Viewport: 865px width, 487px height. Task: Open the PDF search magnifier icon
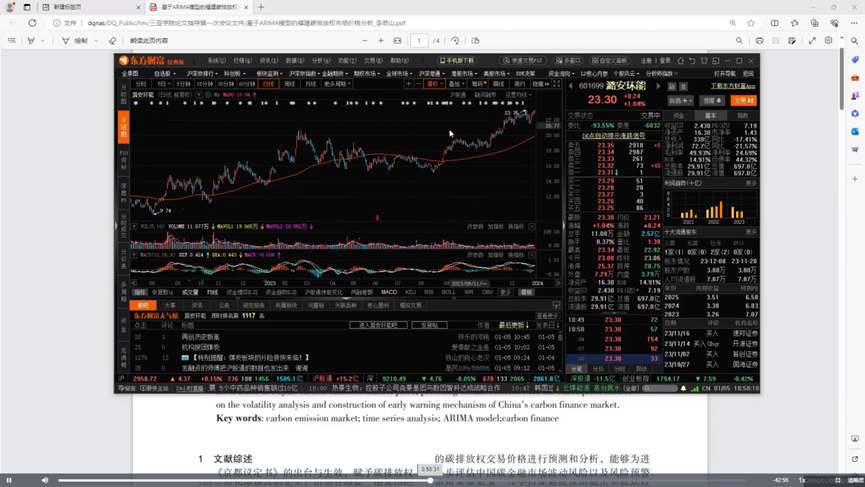pos(739,41)
